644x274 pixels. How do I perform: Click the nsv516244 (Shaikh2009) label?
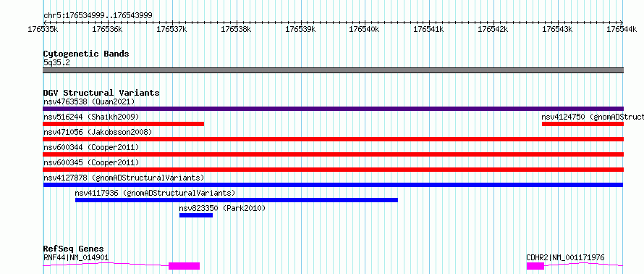click(x=91, y=117)
